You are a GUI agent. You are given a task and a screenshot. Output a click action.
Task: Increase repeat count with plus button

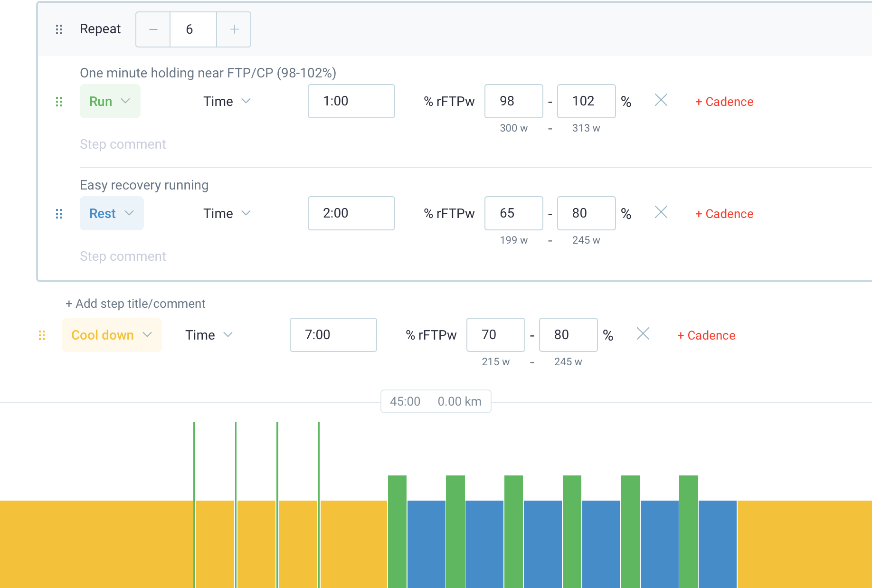click(234, 29)
